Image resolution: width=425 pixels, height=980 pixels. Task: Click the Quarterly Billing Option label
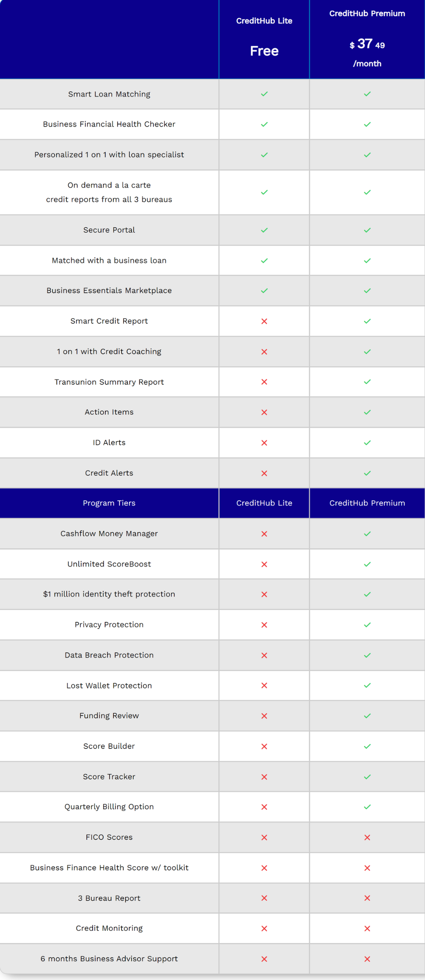pyautogui.click(x=109, y=807)
